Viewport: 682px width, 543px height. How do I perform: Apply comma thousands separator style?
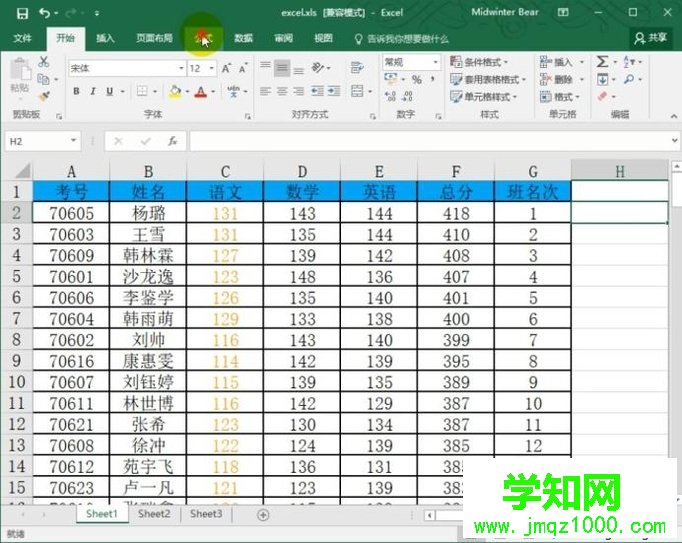433,80
